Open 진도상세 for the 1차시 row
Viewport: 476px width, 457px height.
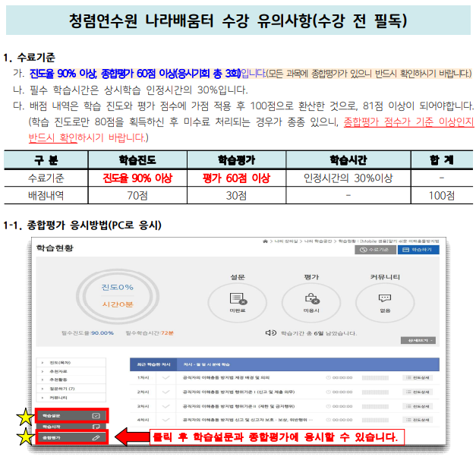[417, 377]
